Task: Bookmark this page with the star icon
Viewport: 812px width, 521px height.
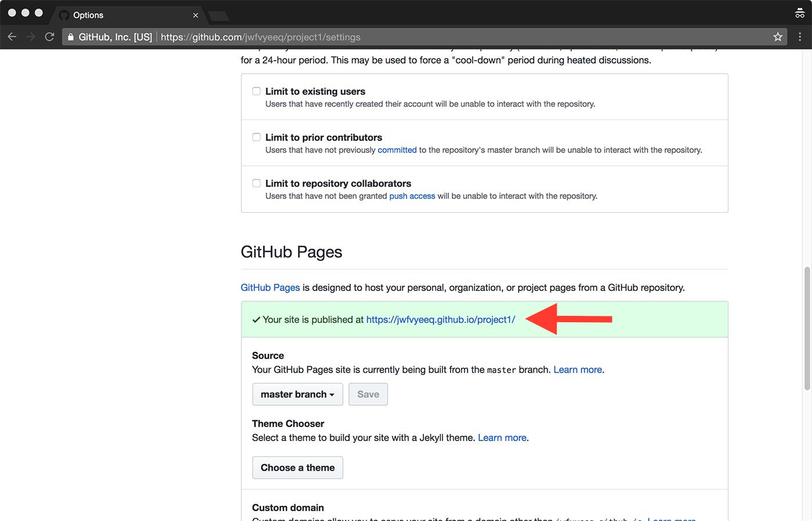Action: [778, 37]
